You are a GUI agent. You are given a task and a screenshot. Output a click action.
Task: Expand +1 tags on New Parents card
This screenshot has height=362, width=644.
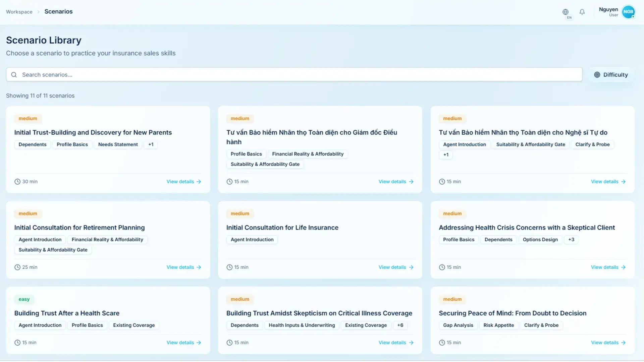(x=151, y=144)
